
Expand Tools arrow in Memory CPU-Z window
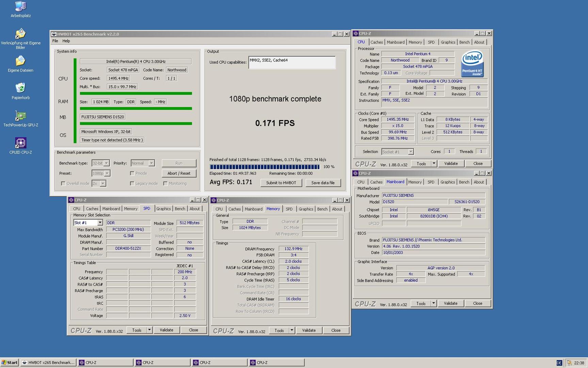(292, 330)
